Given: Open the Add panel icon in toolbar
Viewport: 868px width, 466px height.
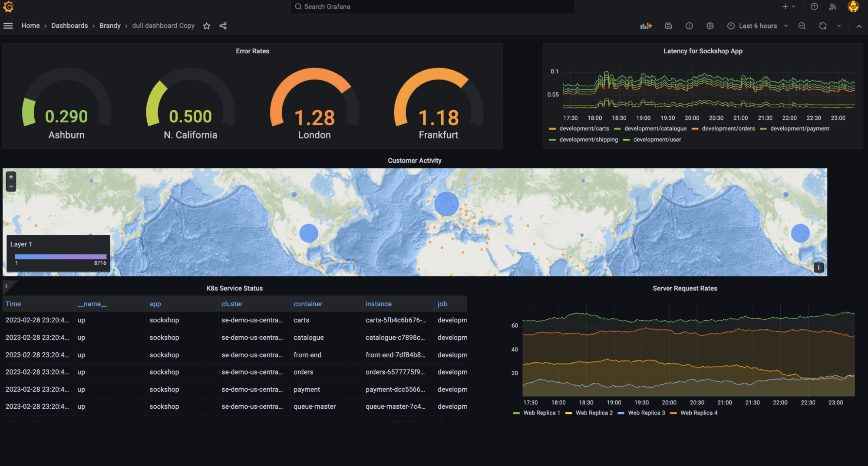Looking at the screenshot, I should (x=646, y=26).
